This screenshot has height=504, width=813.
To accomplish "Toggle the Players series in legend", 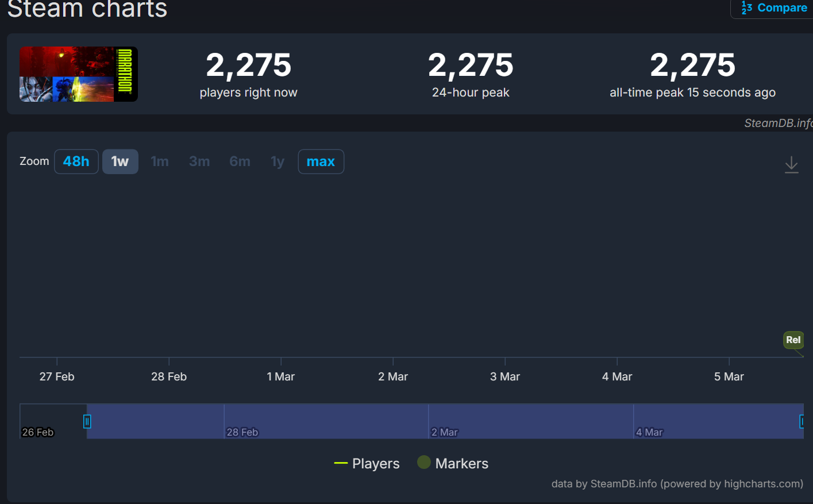I will coord(367,463).
